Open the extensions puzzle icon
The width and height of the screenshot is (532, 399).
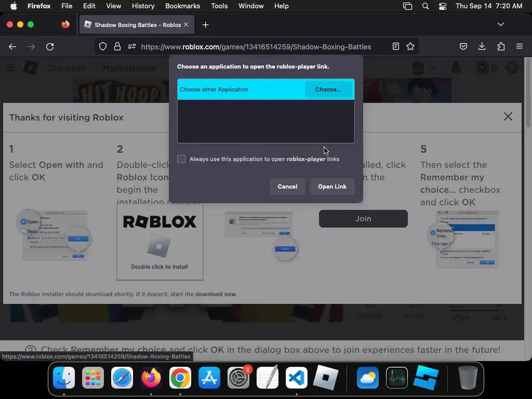[501, 46]
